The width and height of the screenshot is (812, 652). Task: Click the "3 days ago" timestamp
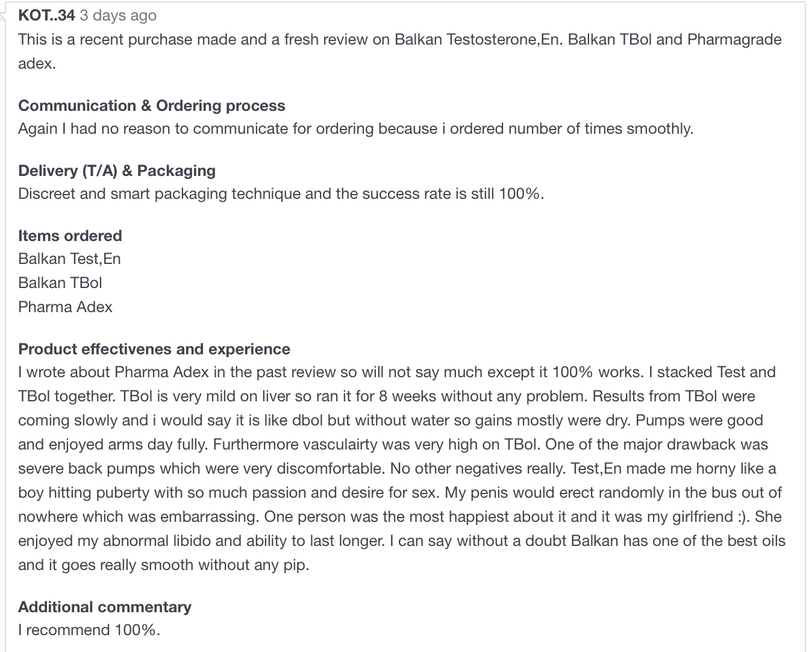[x=118, y=16]
